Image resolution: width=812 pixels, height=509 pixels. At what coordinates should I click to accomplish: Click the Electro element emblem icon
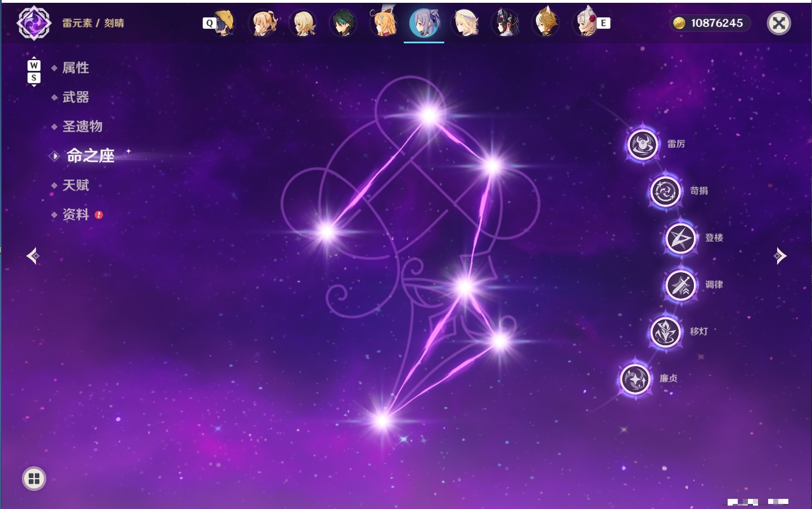click(x=34, y=23)
